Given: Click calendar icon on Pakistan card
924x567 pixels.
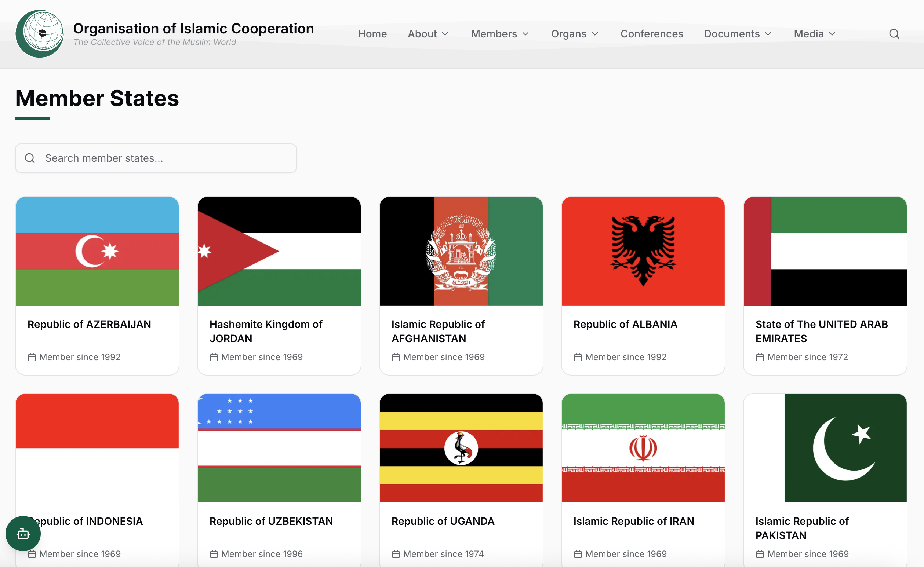Looking at the screenshot, I should click(x=760, y=554).
